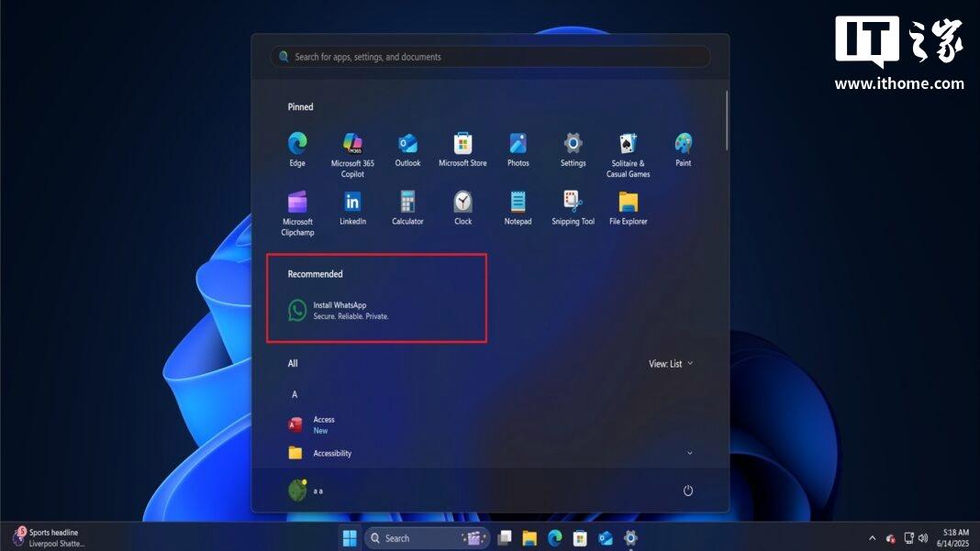Start Solitaire & Casual Games

(629, 155)
